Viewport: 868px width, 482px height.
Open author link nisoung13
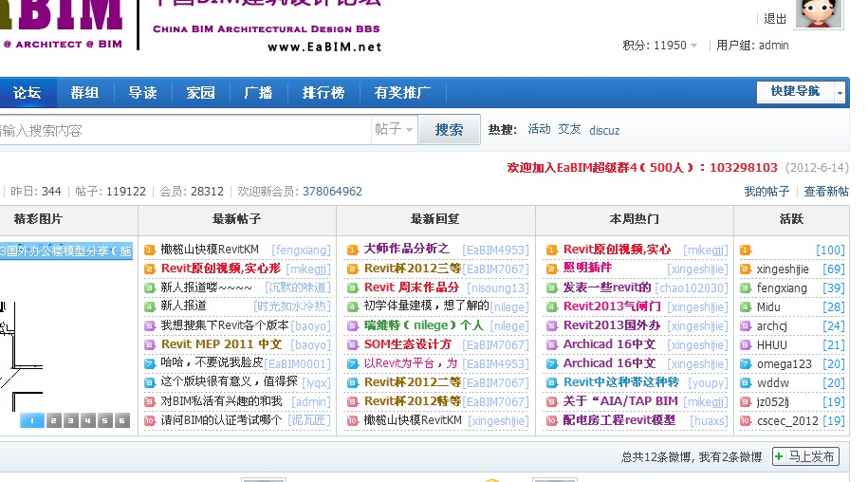(x=498, y=288)
